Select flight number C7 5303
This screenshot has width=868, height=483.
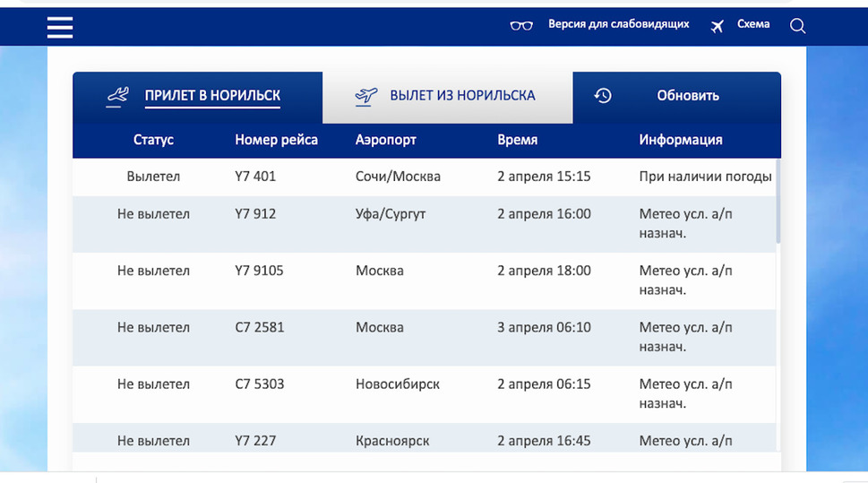pyautogui.click(x=259, y=384)
